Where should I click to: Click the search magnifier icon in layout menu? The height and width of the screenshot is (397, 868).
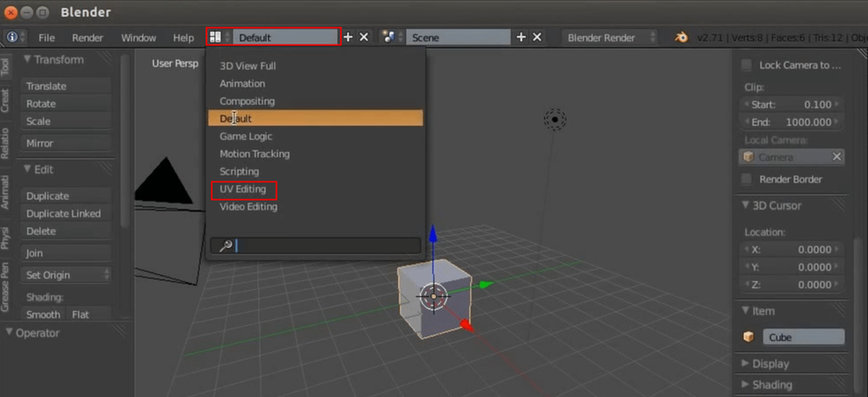(x=226, y=246)
